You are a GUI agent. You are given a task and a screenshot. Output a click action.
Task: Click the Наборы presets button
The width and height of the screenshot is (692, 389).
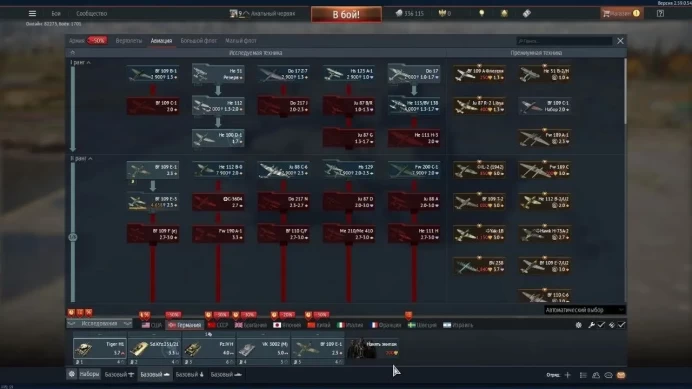tap(89, 374)
